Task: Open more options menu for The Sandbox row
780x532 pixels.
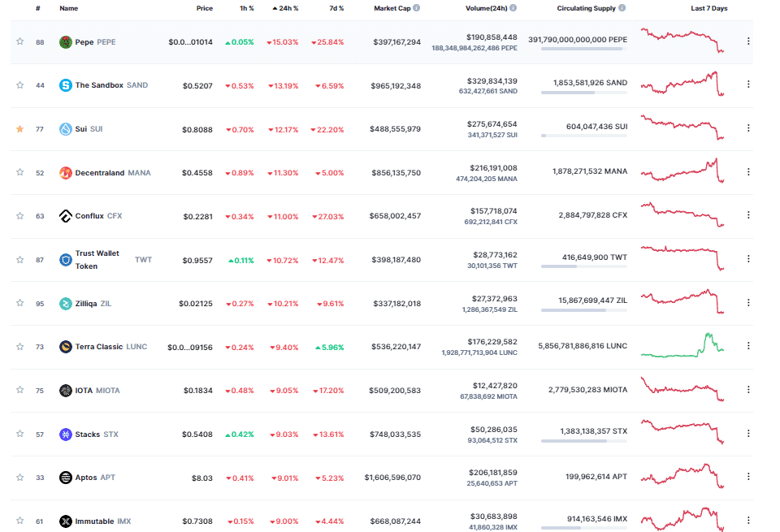Action: [x=748, y=84]
